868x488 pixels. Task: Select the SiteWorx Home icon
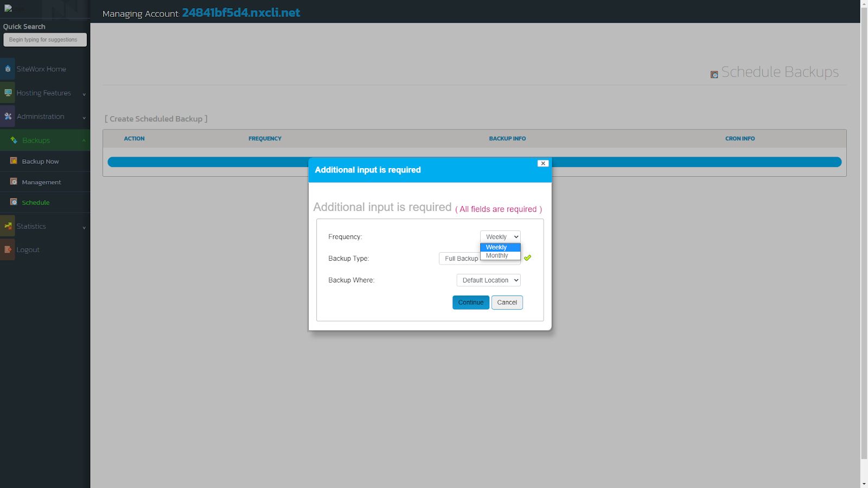(x=8, y=69)
